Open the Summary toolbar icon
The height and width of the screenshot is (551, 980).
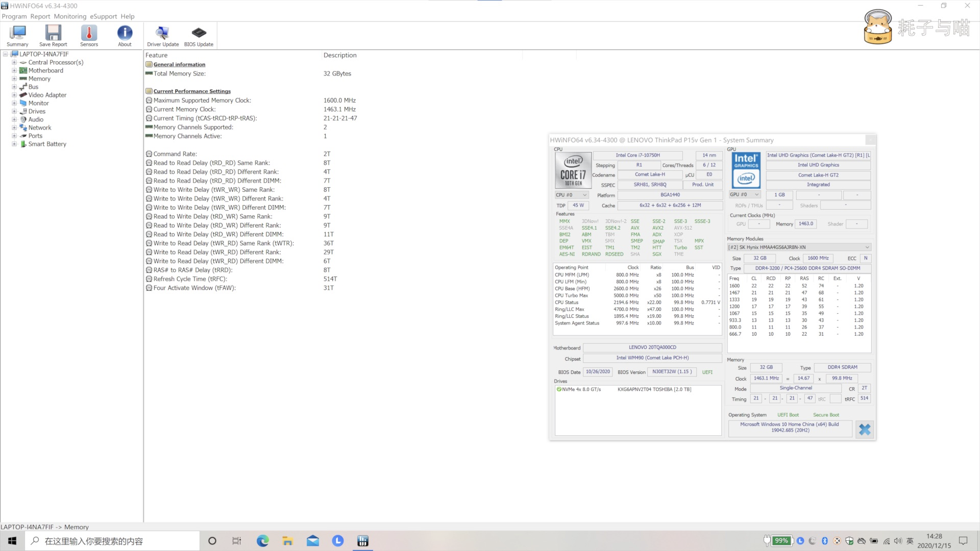click(18, 36)
